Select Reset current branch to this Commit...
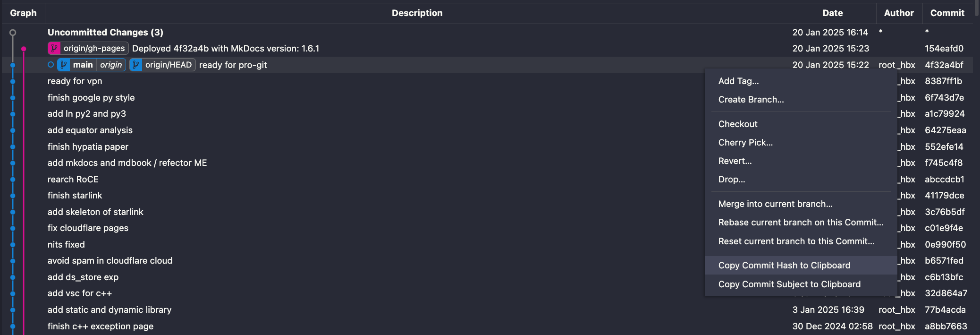Image resolution: width=980 pixels, height=335 pixels. (x=796, y=241)
